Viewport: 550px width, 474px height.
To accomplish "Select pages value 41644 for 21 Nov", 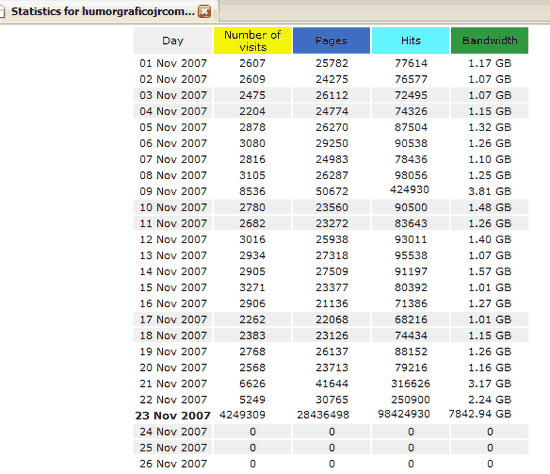I will [x=332, y=384].
